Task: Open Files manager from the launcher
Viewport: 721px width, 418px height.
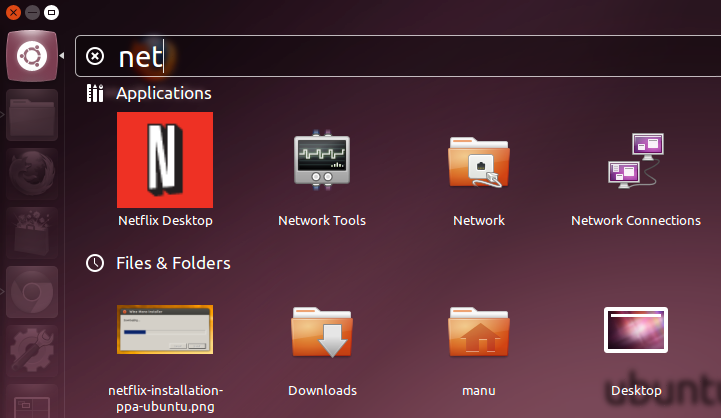Action: coord(32,115)
